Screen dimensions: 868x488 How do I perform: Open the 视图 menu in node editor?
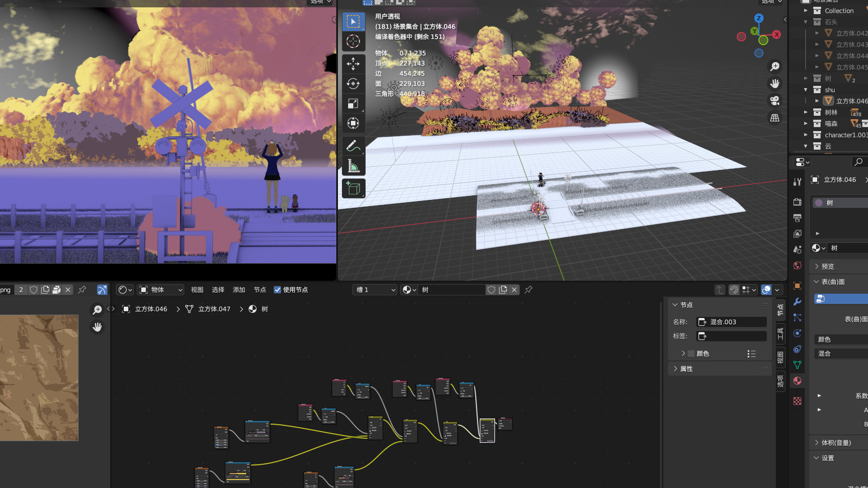pos(197,290)
